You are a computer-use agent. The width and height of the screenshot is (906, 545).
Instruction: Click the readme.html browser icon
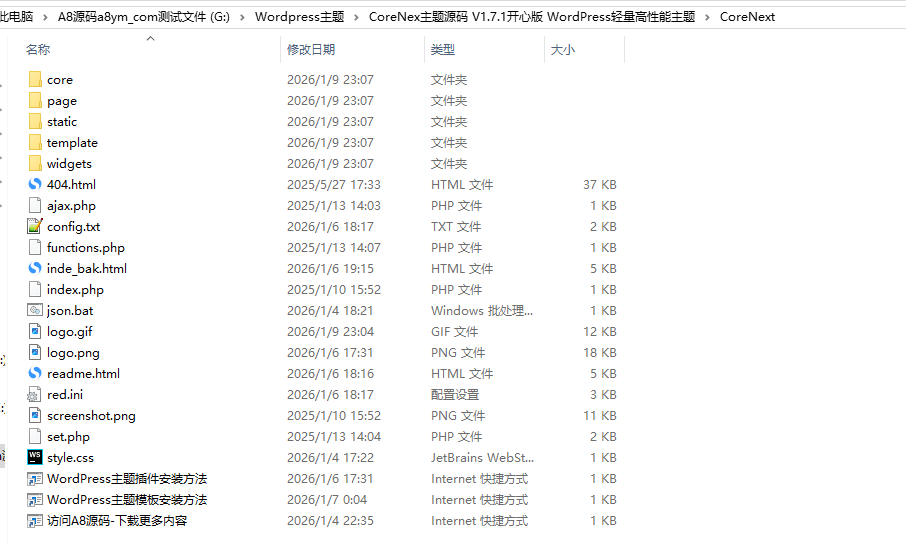35,373
